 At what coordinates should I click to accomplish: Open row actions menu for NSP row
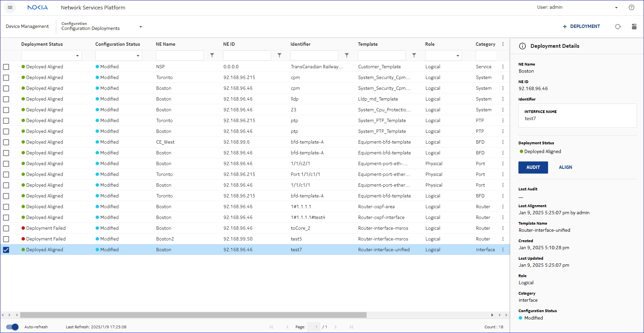503,67
